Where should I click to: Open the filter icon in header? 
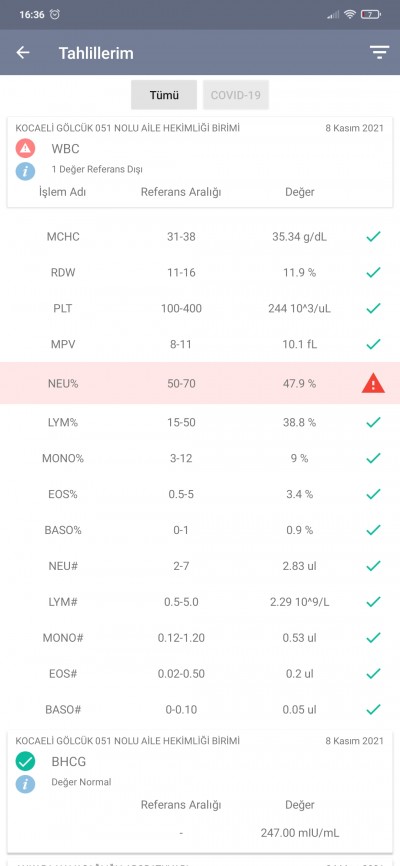(380, 52)
